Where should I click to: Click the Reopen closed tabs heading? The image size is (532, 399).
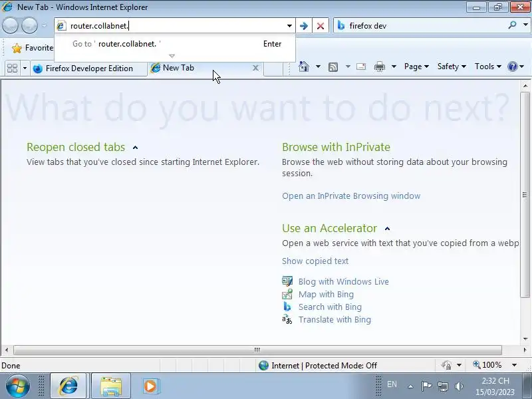click(x=76, y=147)
